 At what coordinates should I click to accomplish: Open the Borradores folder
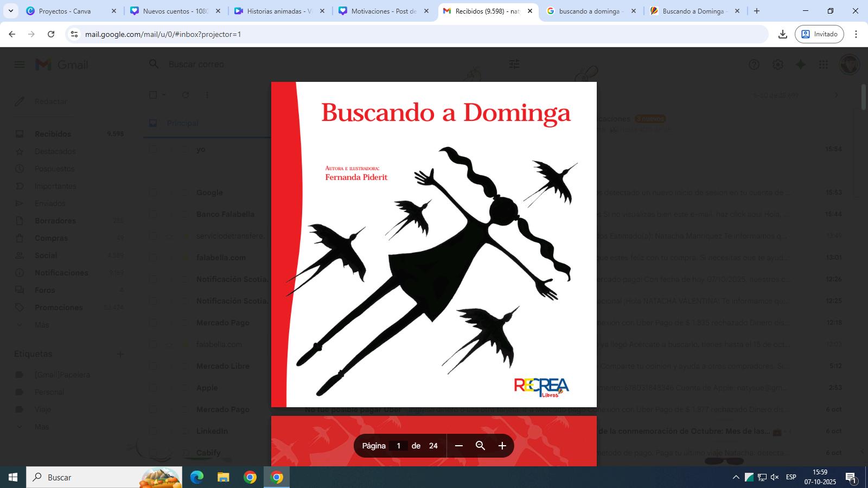pyautogui.click(x=55, y=221)
